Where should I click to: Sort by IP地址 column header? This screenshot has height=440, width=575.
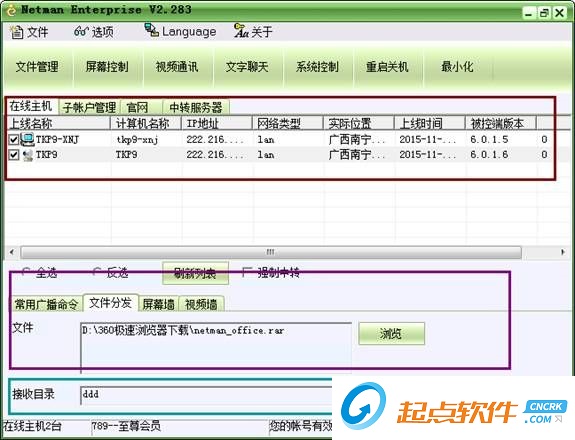tap(217, 124)
